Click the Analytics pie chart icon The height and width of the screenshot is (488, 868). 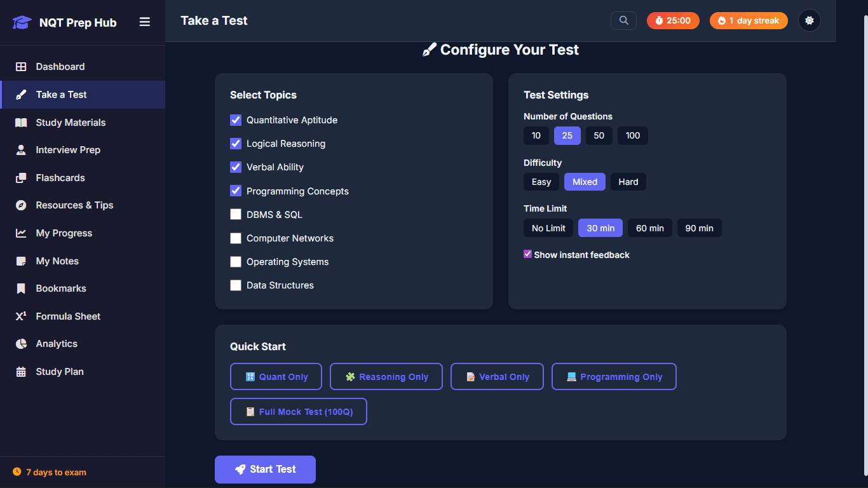coord(21,344)
